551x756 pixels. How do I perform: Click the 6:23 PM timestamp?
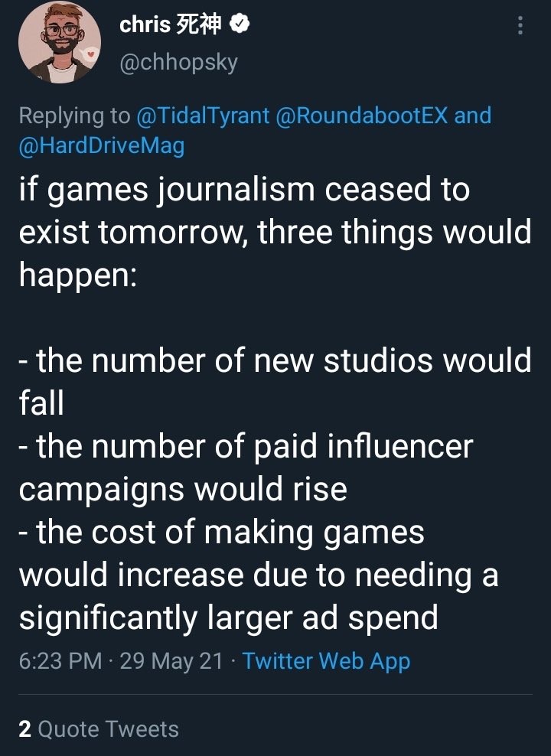[60, 661]
